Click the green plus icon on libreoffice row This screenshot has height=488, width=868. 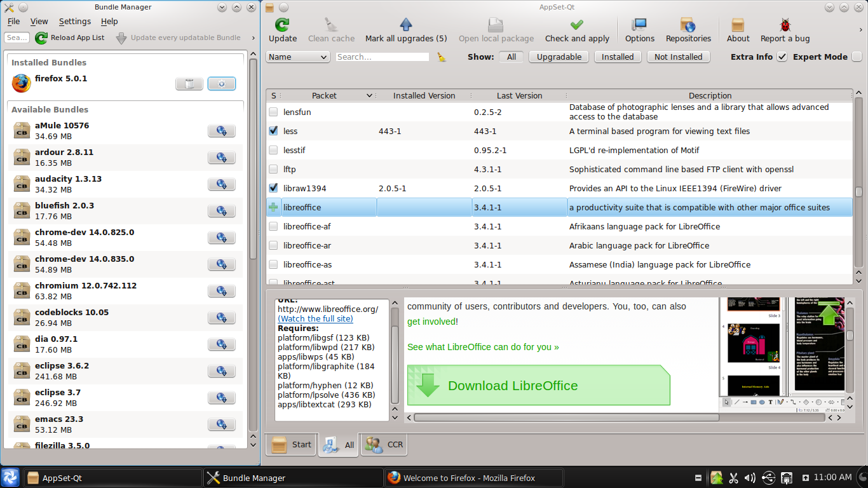click(273, 207)
